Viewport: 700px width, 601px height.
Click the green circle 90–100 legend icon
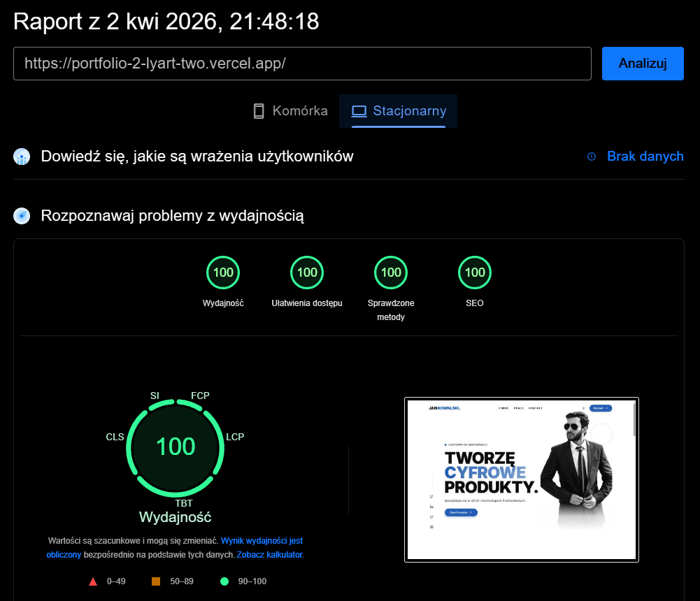click(224, 581)
